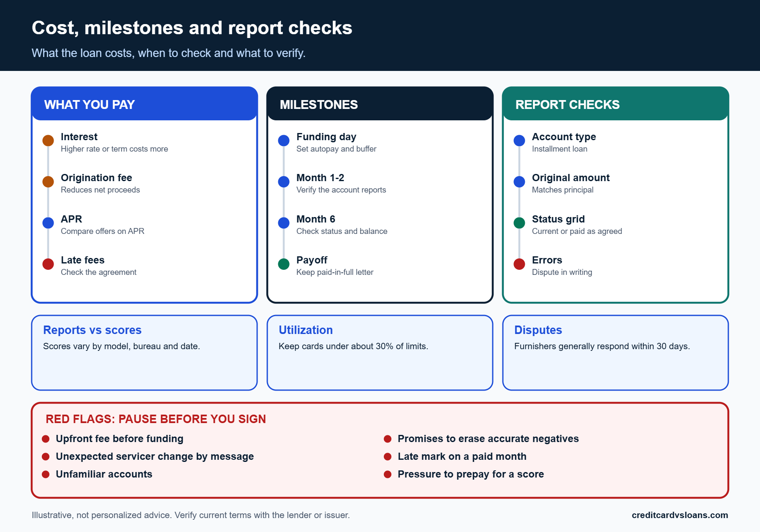Select the WHAT YOU PAY header

144,104
